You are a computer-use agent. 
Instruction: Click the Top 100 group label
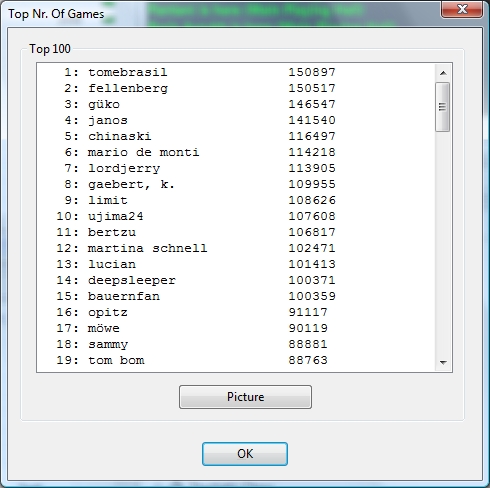pyautogui.click(x=50, y=49)
